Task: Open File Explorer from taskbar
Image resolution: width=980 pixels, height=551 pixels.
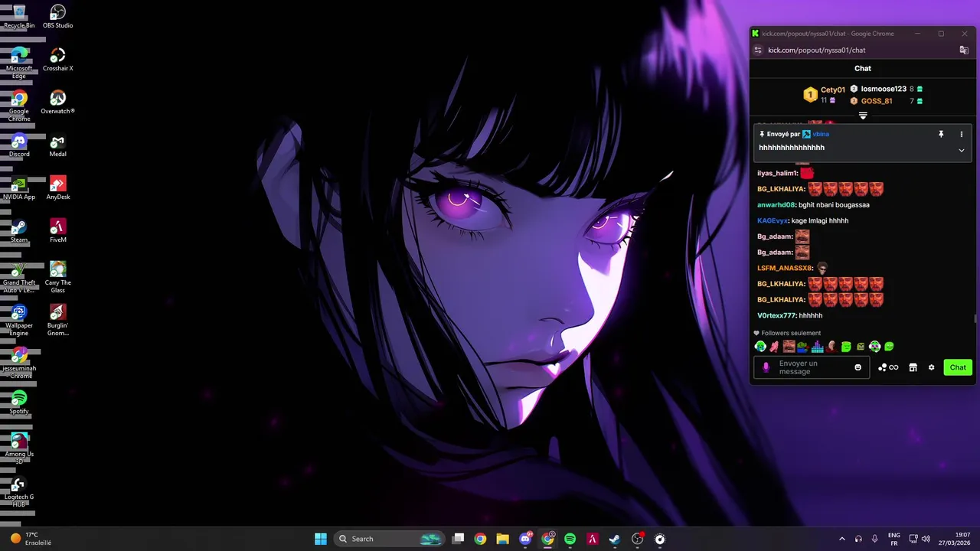Action: (x=502, y=539)
